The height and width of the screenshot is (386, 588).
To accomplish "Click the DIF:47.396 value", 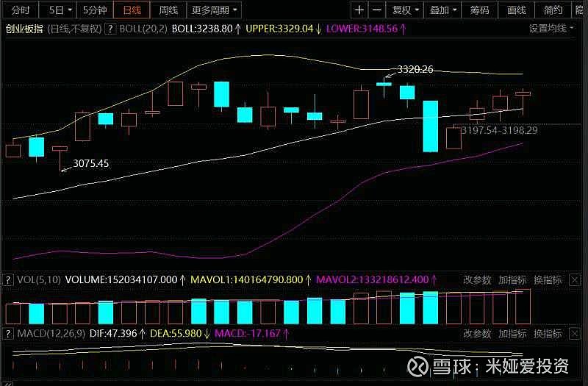I will [113, 334].
